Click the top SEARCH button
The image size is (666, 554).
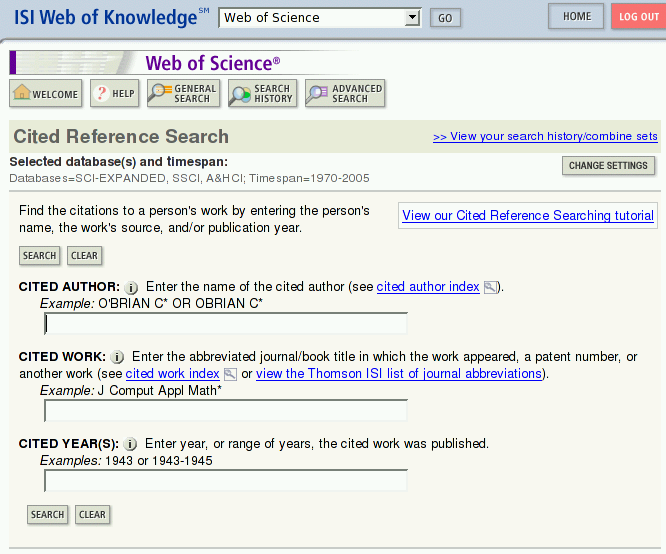tap(40, 256)
